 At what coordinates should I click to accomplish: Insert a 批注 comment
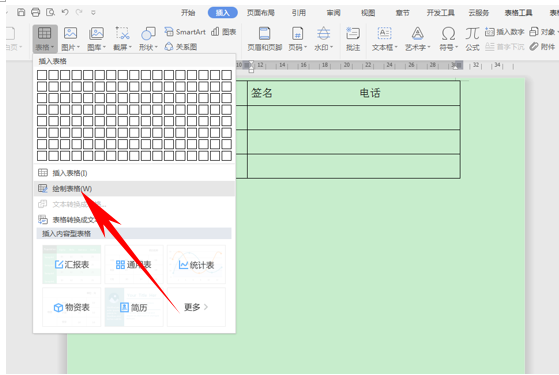click(353, 38)
